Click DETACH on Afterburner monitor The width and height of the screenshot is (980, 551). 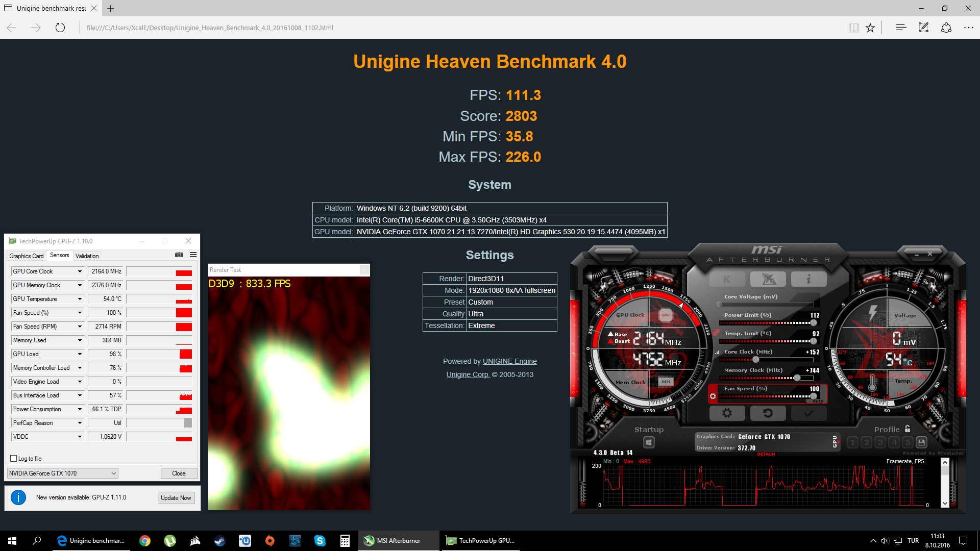pyautogui.click(x=766, y=454)
